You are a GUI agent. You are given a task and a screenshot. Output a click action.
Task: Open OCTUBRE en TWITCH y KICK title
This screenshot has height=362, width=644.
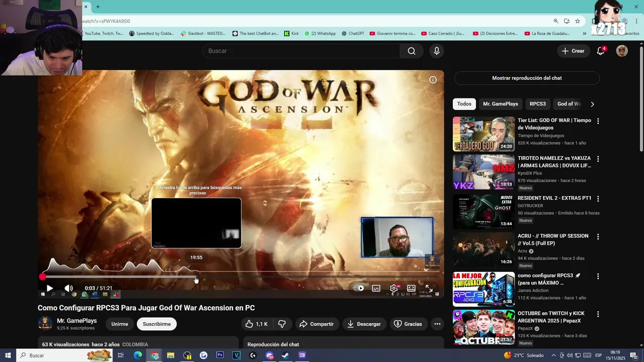551,317
